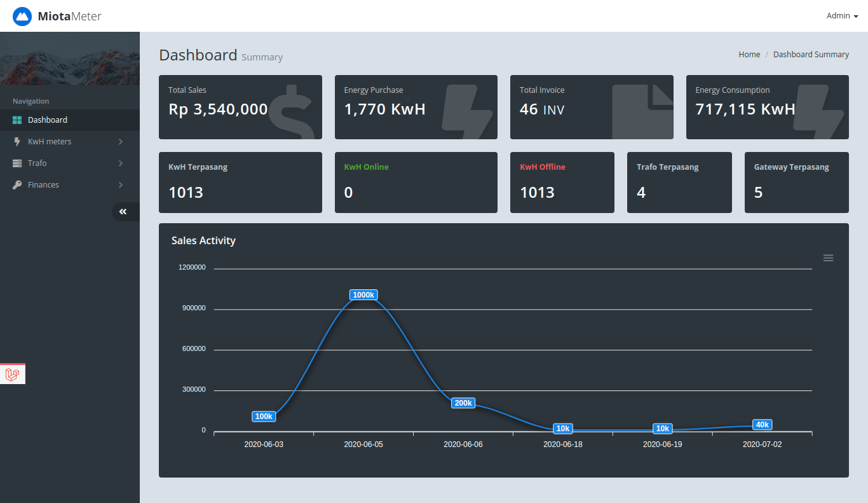Expand the Trafo submenu chevron
Viewport: 868px width, 503px height.
(x=121, y=163)
